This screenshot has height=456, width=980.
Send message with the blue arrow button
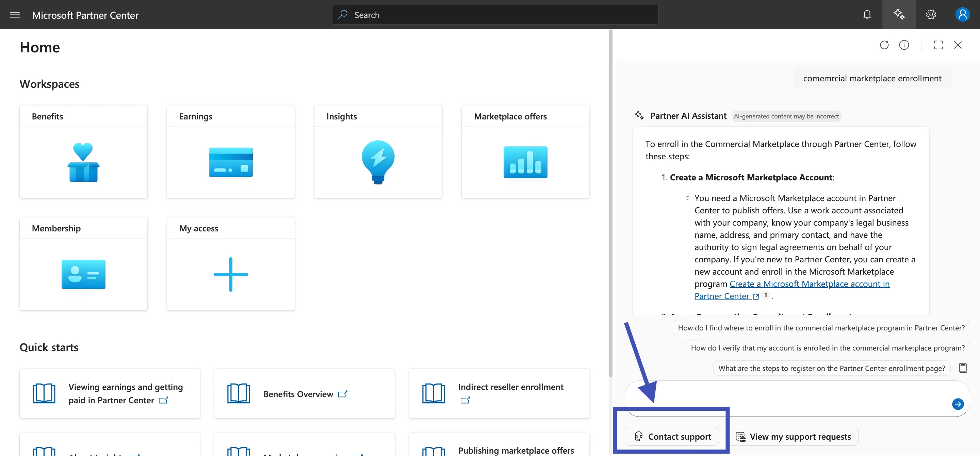coord(958,404)
